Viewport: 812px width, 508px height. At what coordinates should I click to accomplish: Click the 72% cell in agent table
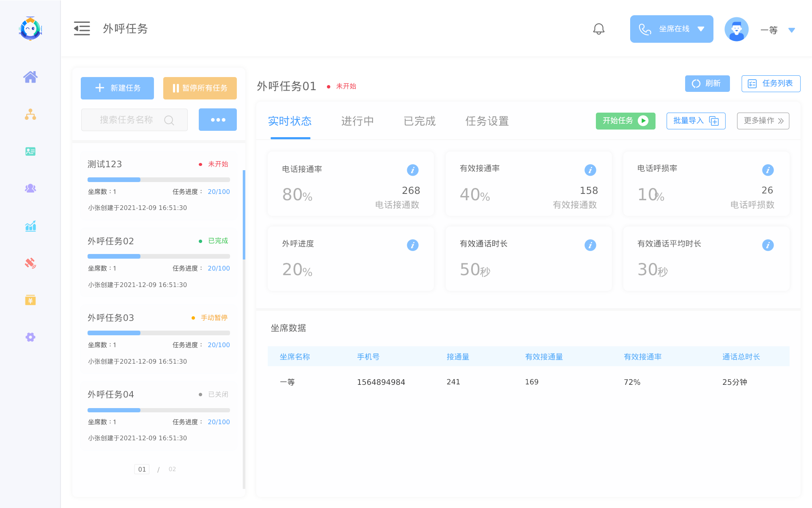pos(632,382)
